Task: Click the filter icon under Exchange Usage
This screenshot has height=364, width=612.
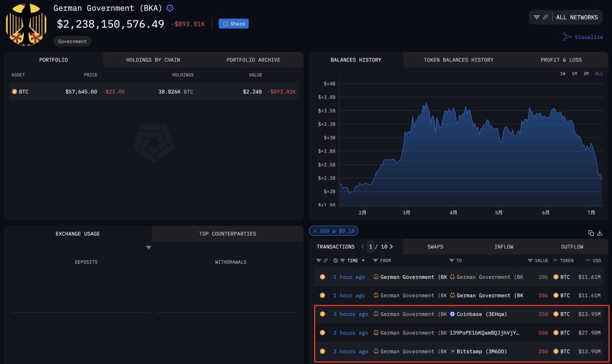Action: pos(148,247)
